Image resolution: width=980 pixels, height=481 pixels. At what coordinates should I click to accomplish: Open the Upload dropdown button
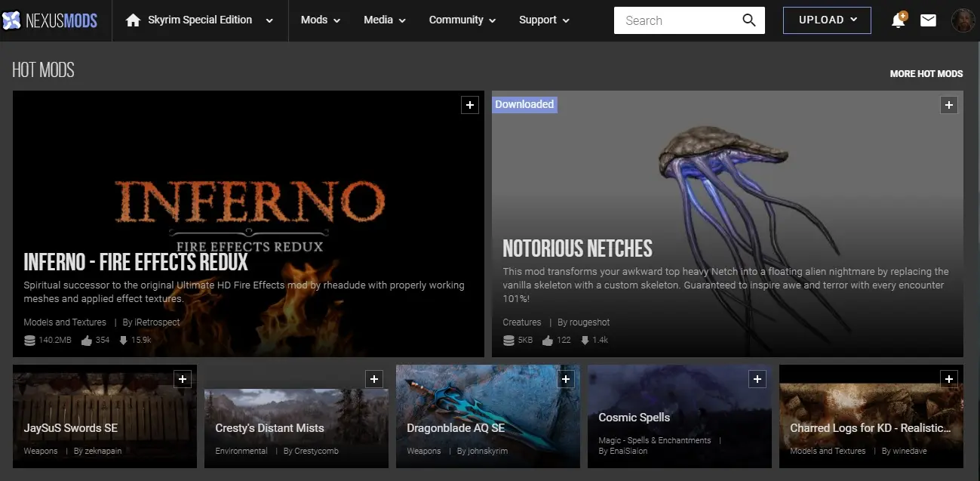tap(827, 20)
